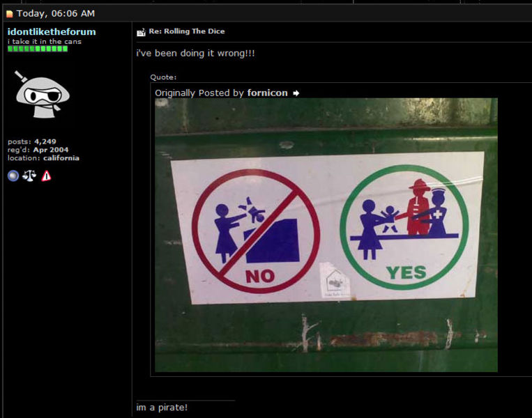Screen dimensions: 532x418
Task: Click the Today, 06:06 AM timestamp
Action: pos(55,14)
